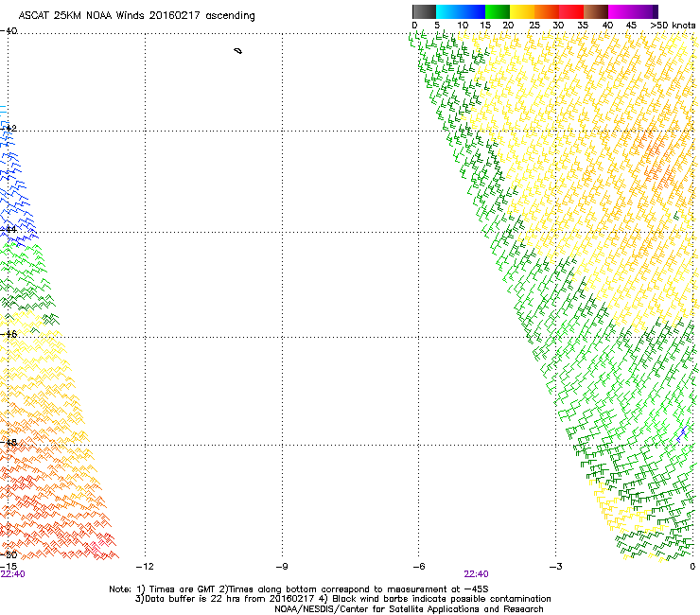Click the orange 25-30 knots legend segment

547,11
